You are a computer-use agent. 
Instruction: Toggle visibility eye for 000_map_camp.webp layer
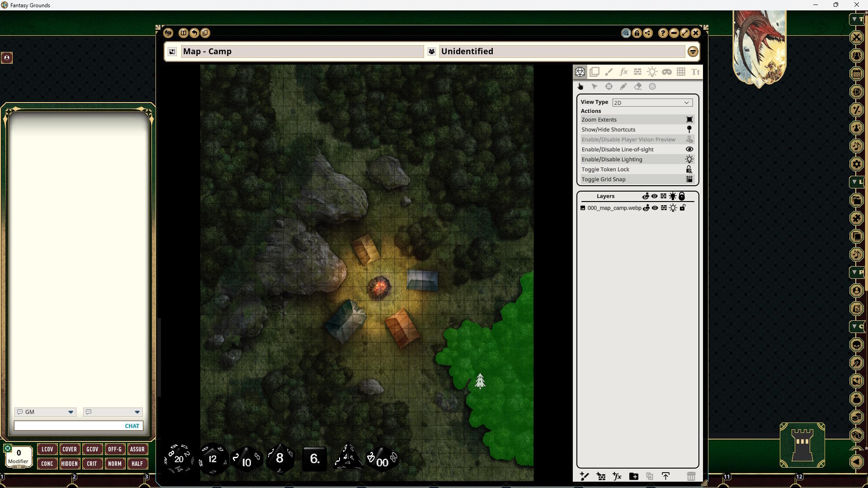click(x=655, y=208)
